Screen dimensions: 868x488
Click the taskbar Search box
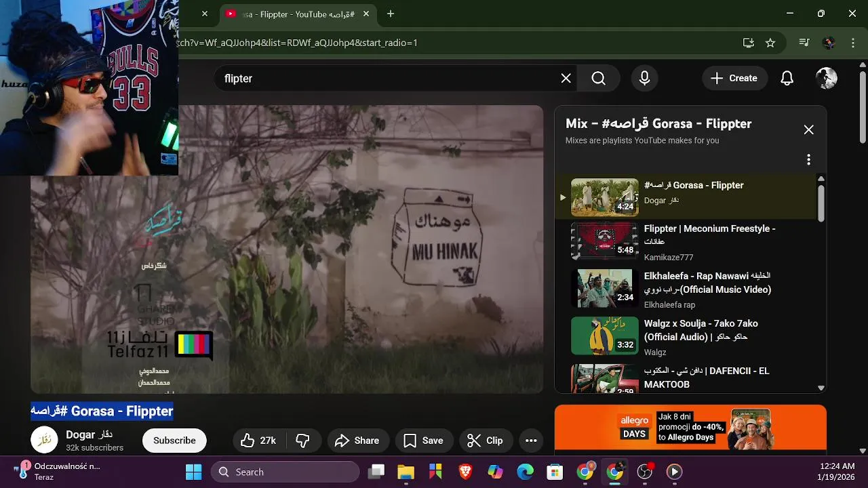pos(285,472)
